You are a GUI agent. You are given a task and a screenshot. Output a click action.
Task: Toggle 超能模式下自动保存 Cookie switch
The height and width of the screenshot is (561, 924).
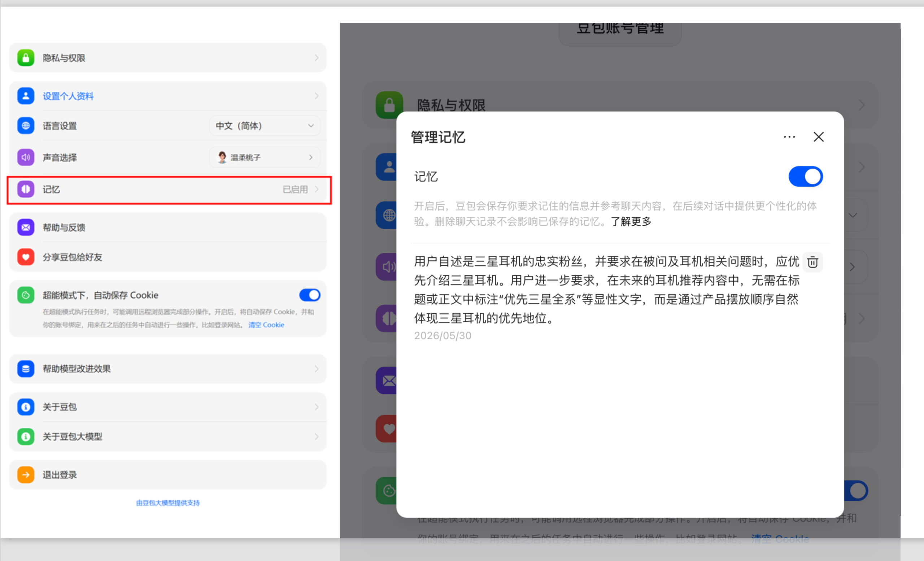click(310, 295)
